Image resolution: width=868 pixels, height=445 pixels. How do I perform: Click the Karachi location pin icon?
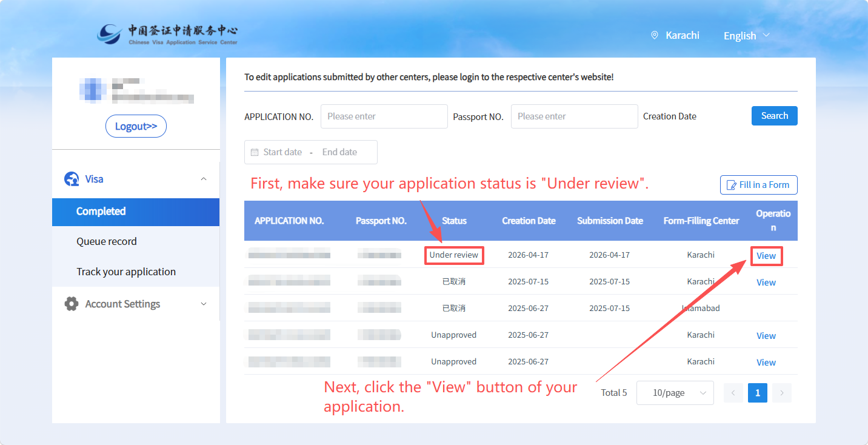pos(655,35)
